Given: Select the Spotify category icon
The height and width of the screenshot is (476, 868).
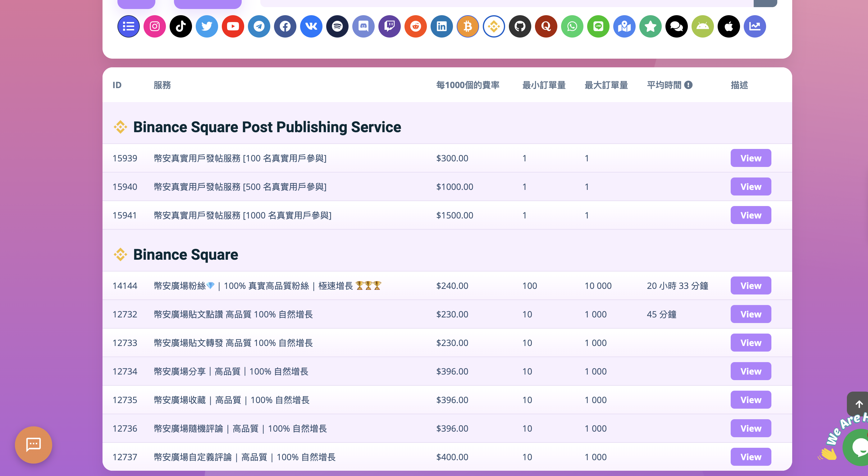Looking at the screenshot, I should [x=337, y=26].
